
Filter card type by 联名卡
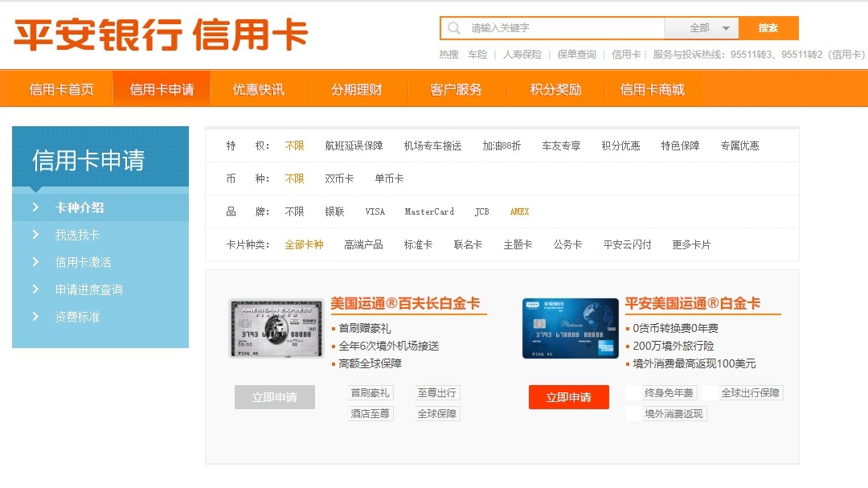coord(468,244)
